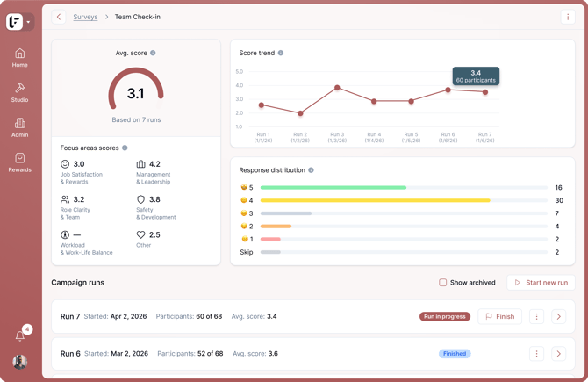Click the back arrow button

click(59, 17)
